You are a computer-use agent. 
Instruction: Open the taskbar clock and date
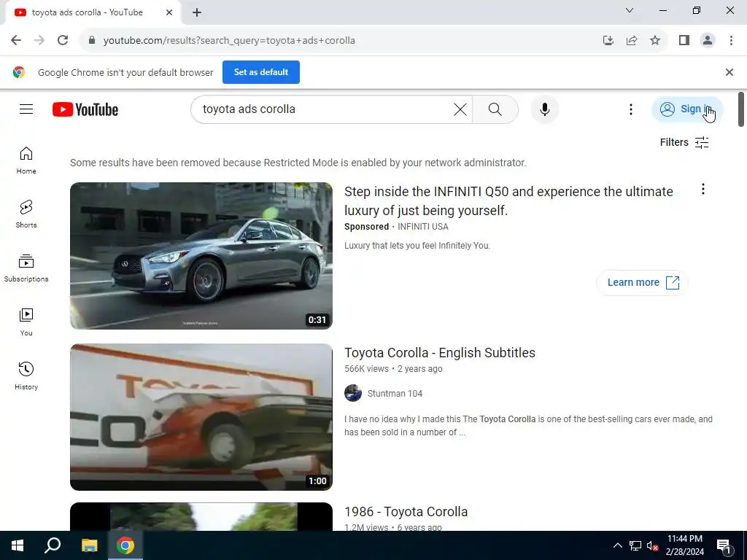(684, 545)
